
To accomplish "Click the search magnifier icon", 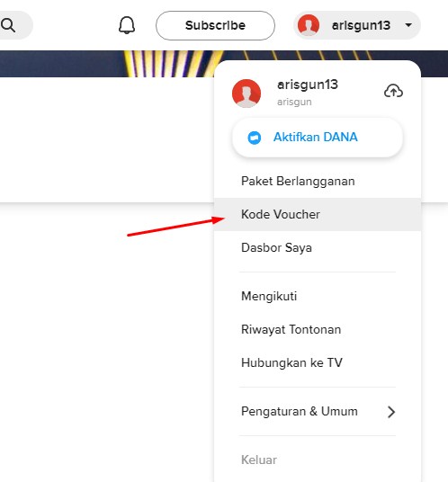I will 8,25.
